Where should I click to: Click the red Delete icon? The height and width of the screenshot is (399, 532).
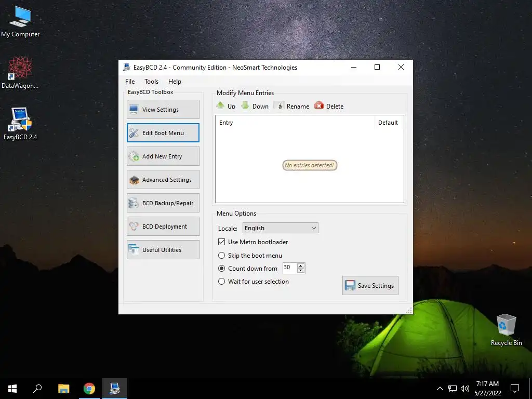319,105
